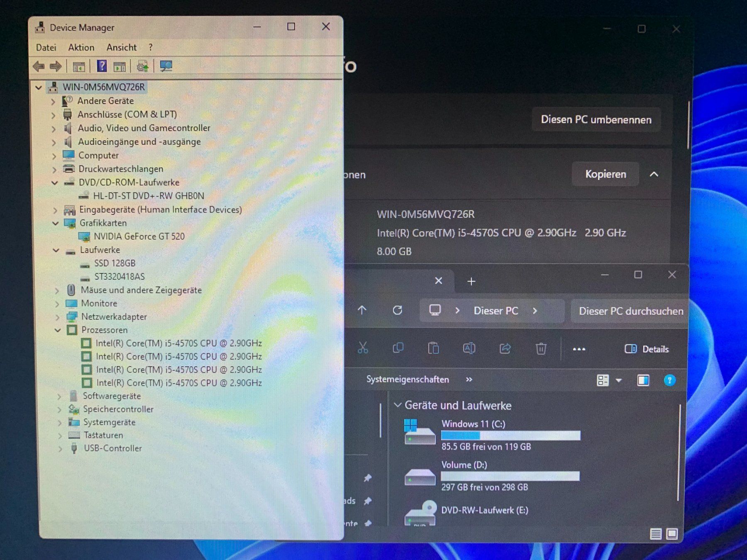This screenshot has width=747, height=560.
Task: Select the Volume (D:) drive
Action: point(492,476)
